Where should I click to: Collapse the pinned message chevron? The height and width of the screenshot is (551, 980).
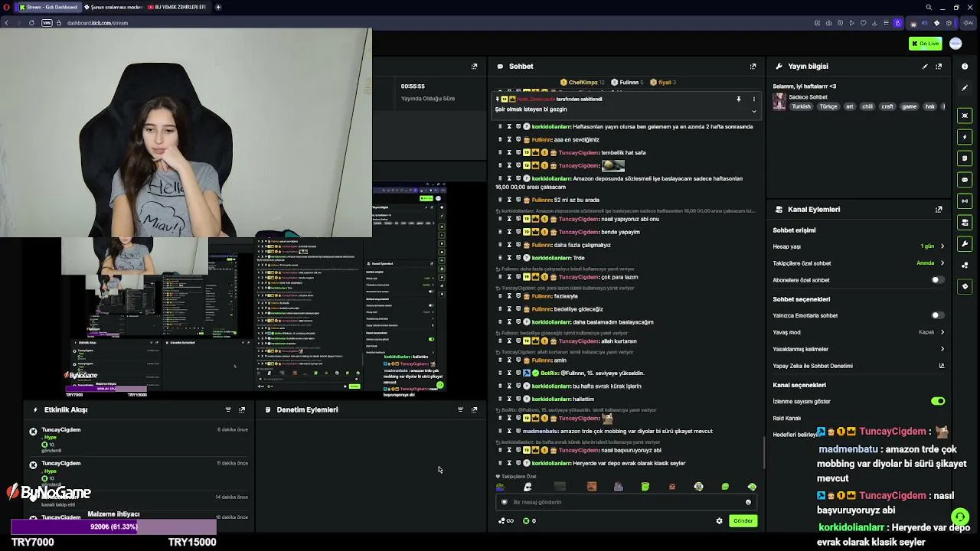point(753,111)
